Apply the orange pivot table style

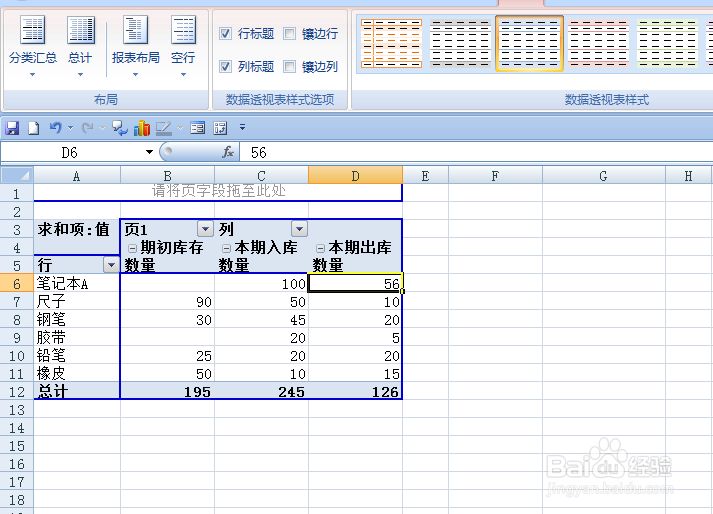391,43
